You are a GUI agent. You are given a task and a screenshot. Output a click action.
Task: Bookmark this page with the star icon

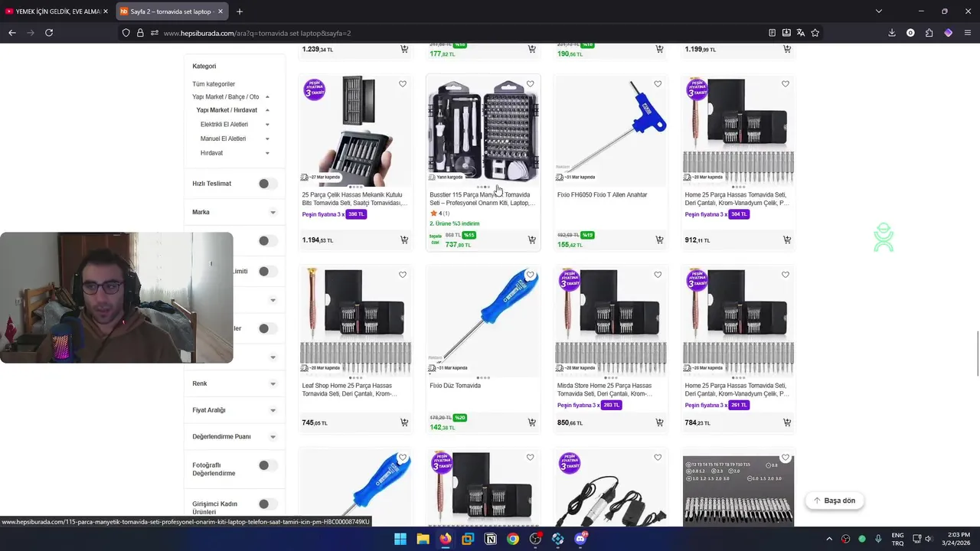point(815,33)
